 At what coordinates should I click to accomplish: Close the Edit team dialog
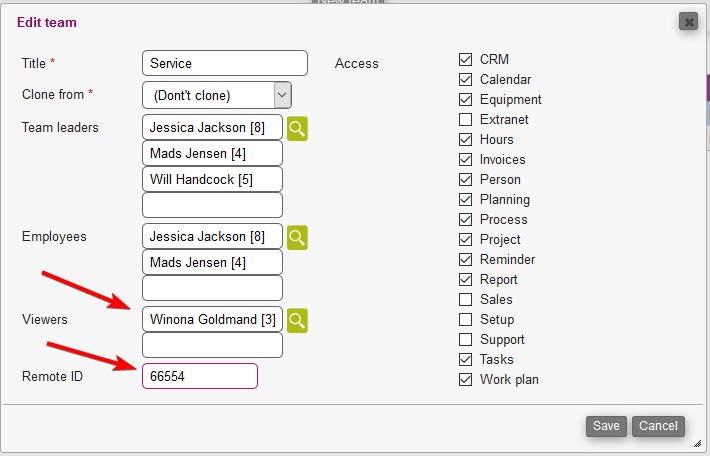[688, 21]
